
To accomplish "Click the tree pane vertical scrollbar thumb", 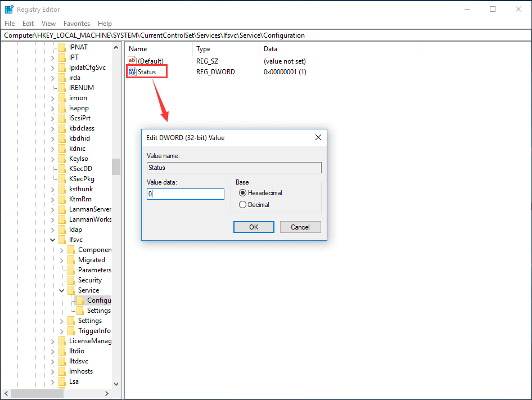I will (x=116, y=167).
